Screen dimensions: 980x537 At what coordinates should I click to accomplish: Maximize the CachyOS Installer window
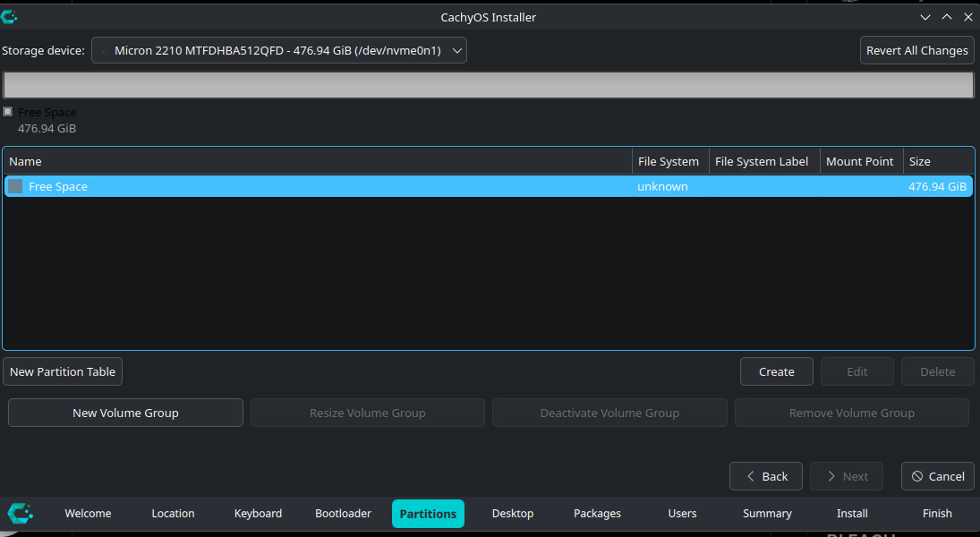pyautogui.click(x=947, y=18)
